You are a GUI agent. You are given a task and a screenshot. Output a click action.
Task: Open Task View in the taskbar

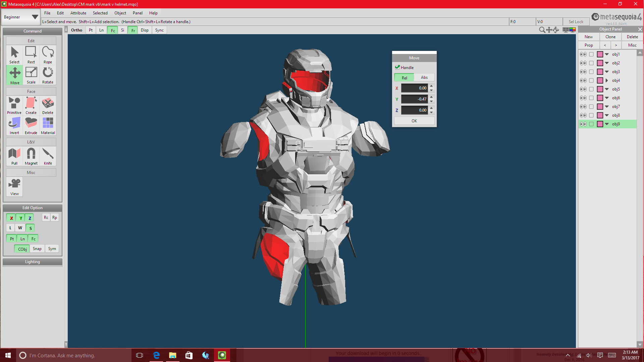pyautogui.click(x=140, y=355)
